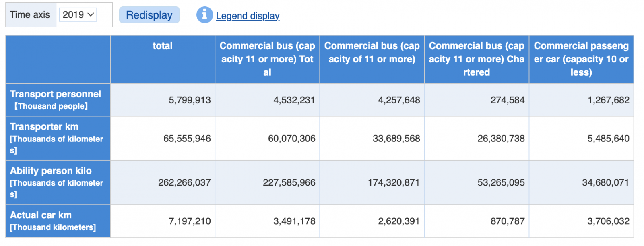
Task: Select the 'Commercial passenger car' column header
Action: pyautogui.click(x=581, y=59)
